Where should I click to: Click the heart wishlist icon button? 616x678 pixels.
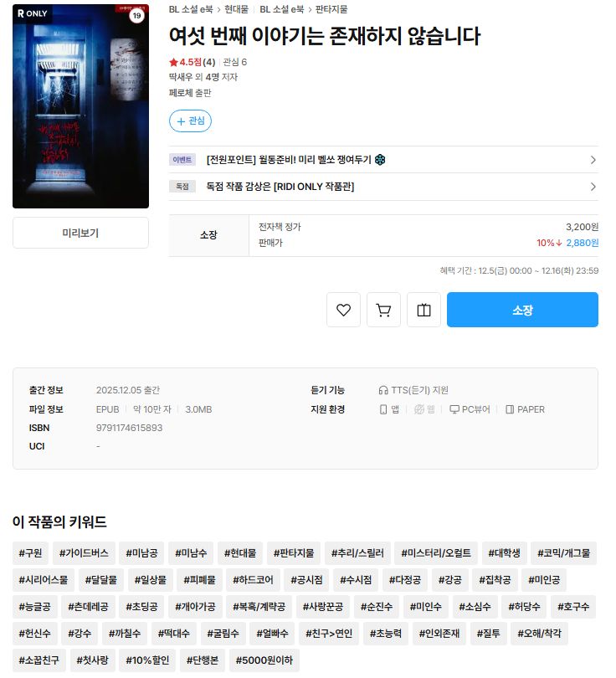tap(343, 310)
